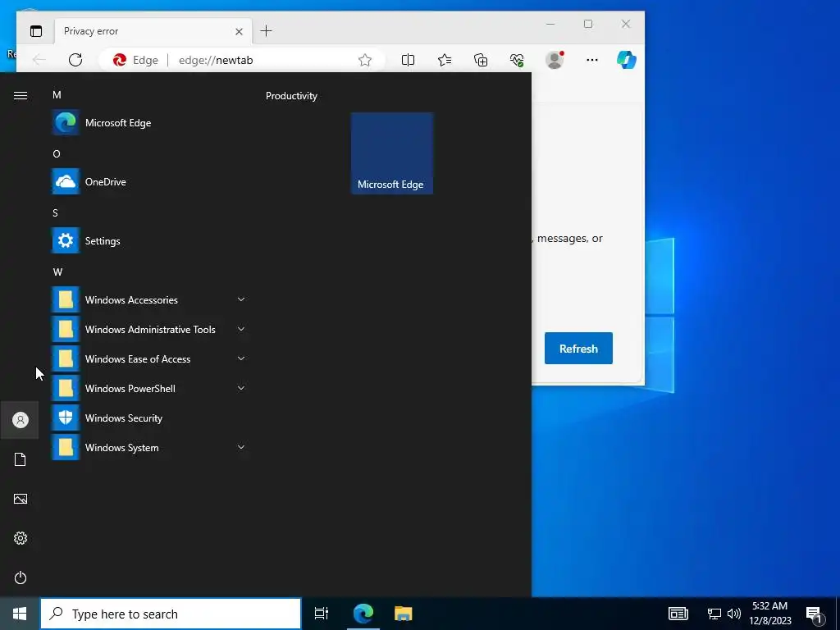Open Documents from the Start sidebar
The height and width of the screenshot is (630, 840).
[x=20, y=459]
